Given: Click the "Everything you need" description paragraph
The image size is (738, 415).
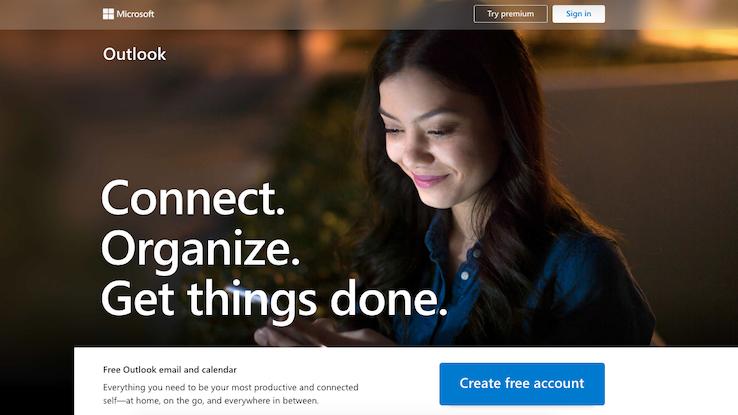Looking at the screenshot, I should coord(231,394).
